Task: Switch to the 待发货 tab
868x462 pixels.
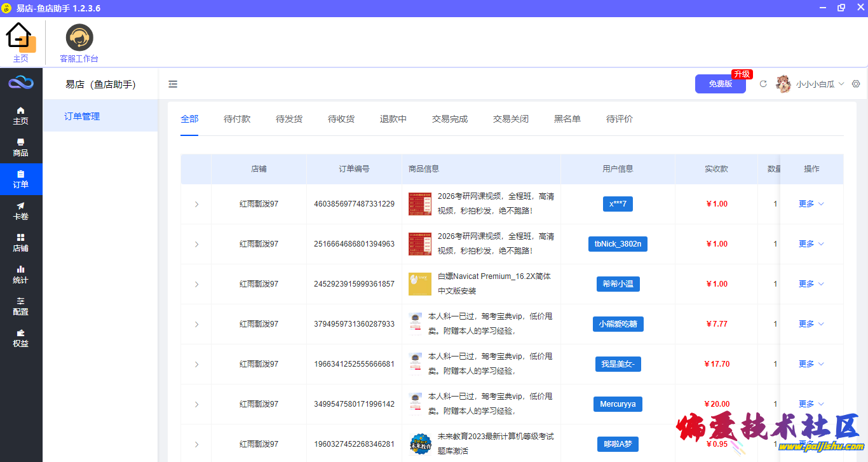Action: [289, 119]
